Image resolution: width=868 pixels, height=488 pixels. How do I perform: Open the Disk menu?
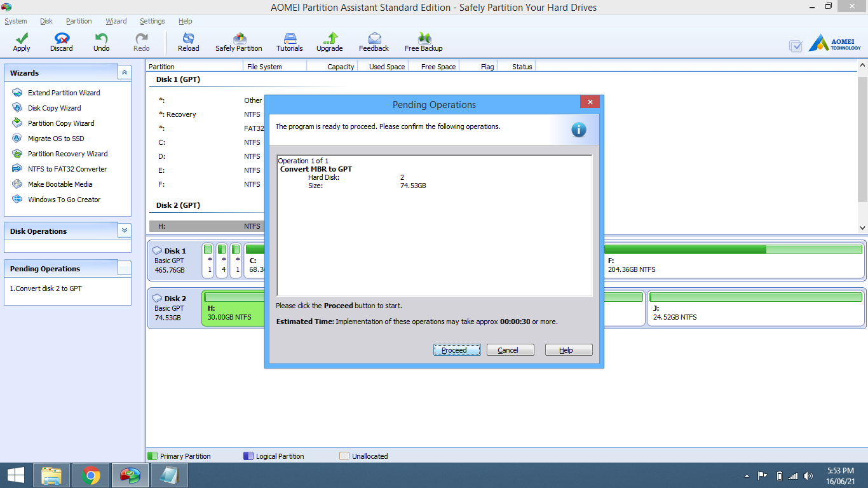click(x=46, y=21)
